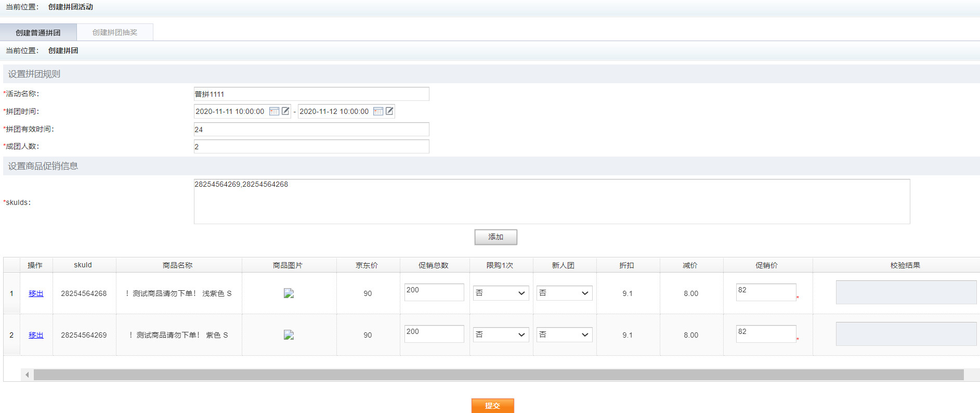Switch to the 创建拼团抽奖 tab
980x413 pixels.
tap(115, 32)
